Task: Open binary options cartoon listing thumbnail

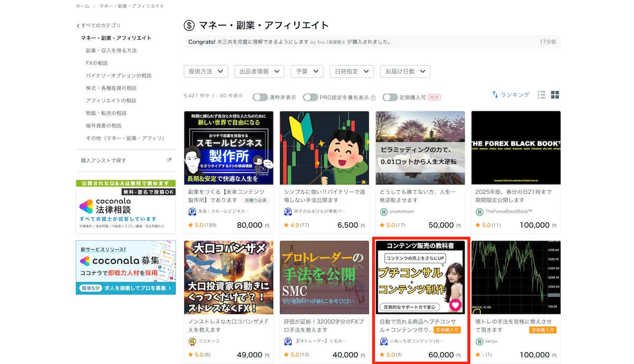Action: pos(324,148)
